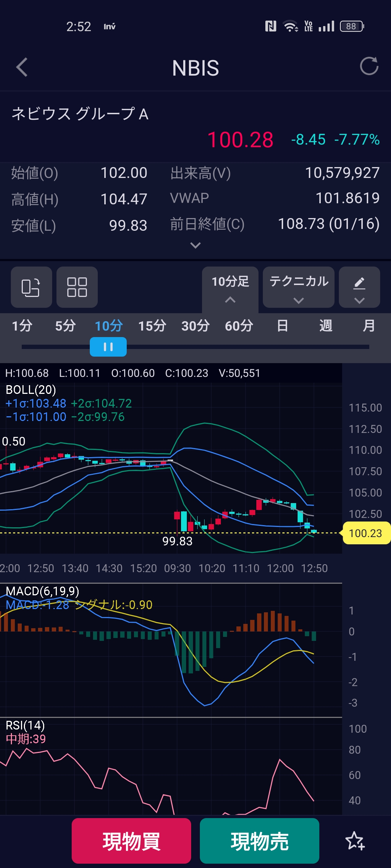The image size is (391, 868).
Task: Click the timeframe slider track
Action: [x=246, y=347]
